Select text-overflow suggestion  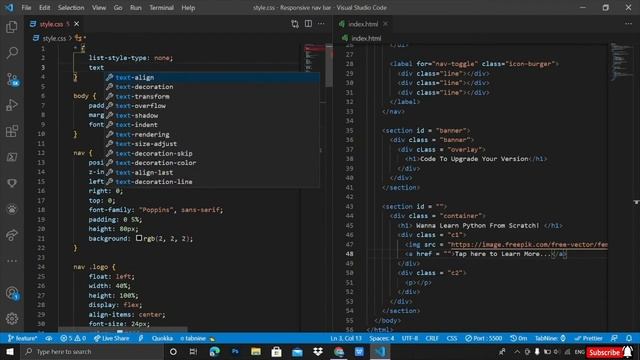[x=212, y=106]
